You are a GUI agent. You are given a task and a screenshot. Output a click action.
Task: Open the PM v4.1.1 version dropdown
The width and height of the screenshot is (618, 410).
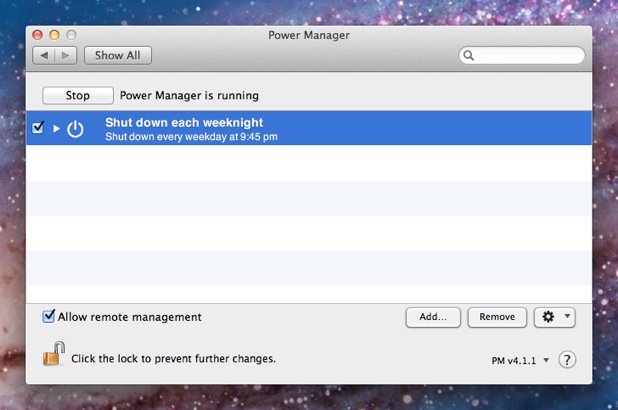coord(520,360)
